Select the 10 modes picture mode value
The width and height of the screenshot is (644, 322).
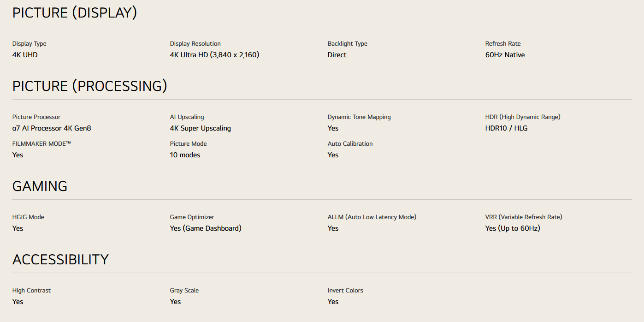click(x=185, y=155)
